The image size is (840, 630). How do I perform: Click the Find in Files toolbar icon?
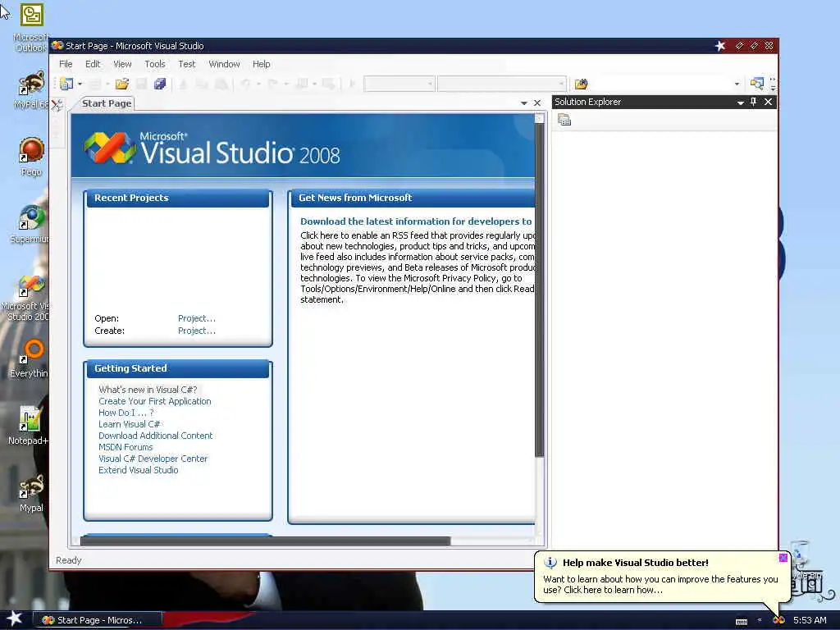[581, 84]
